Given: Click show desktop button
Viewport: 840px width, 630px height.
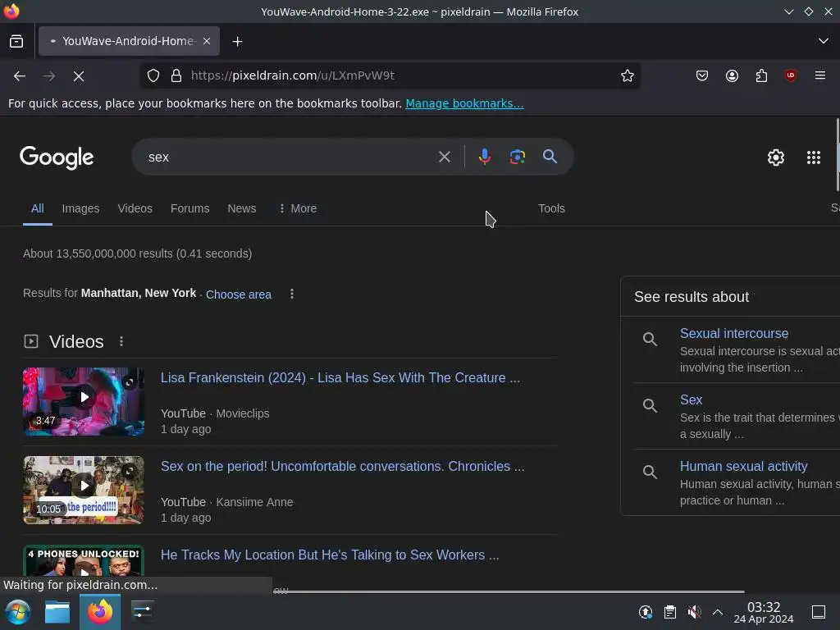Looking at the screenshot, I should [x=819, y=612].
